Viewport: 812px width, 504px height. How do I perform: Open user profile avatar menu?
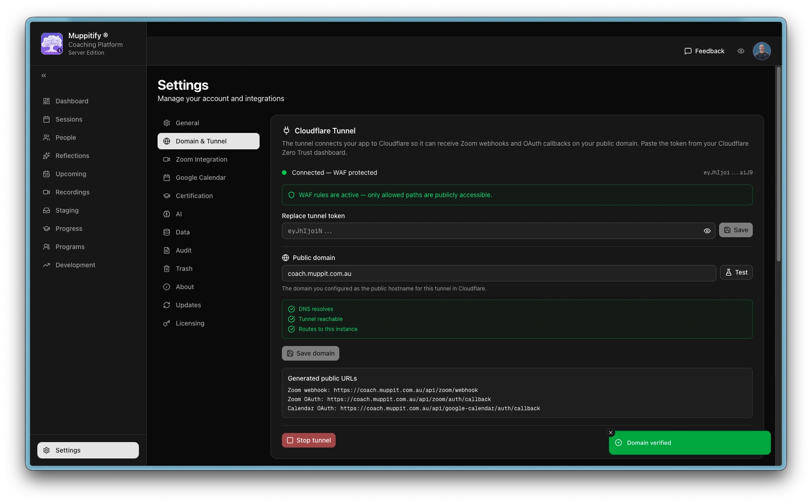[761, 51]
